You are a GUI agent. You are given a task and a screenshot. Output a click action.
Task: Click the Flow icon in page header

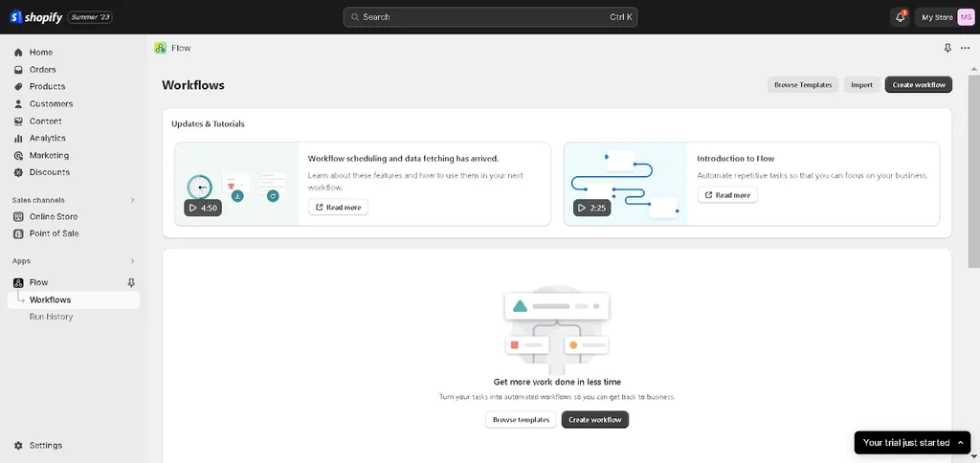[x=160, y=48]
